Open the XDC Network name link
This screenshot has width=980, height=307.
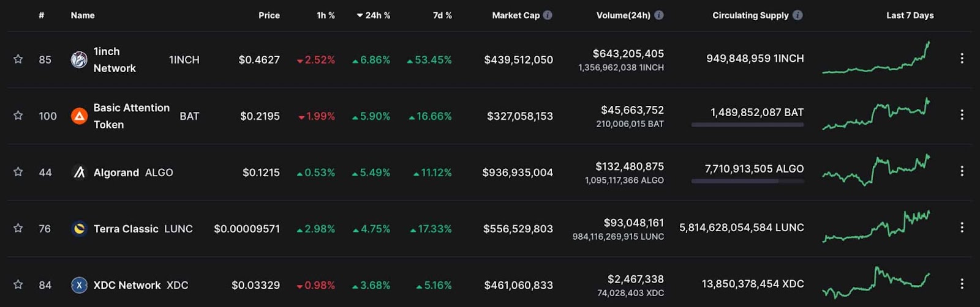point(127,285)
